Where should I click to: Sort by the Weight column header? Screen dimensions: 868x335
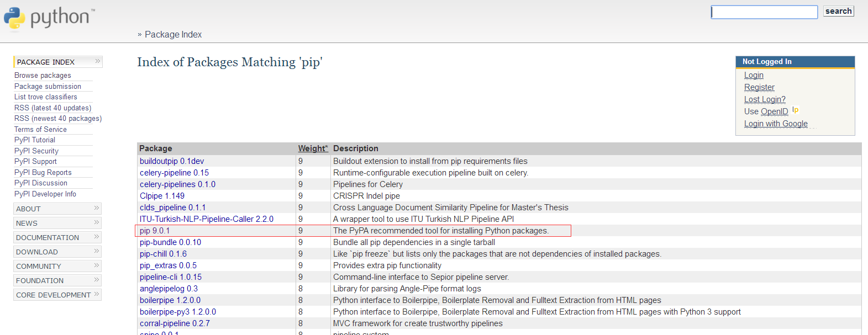pos(313,148)
